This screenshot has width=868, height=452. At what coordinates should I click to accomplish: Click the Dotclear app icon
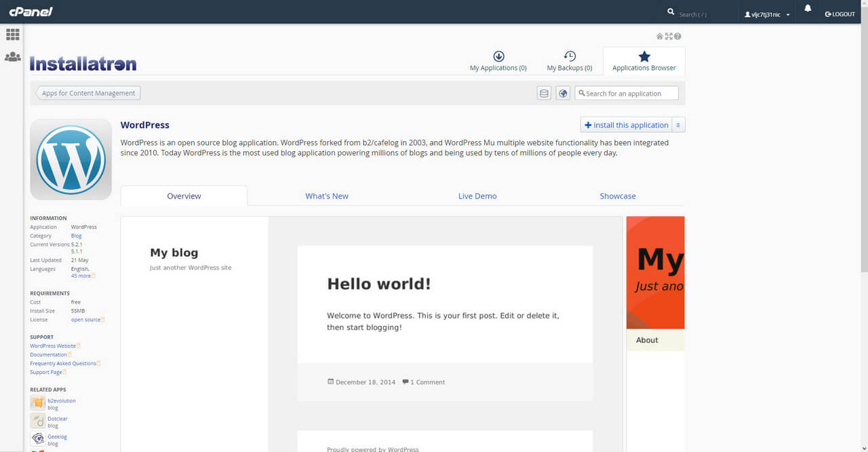38,422
